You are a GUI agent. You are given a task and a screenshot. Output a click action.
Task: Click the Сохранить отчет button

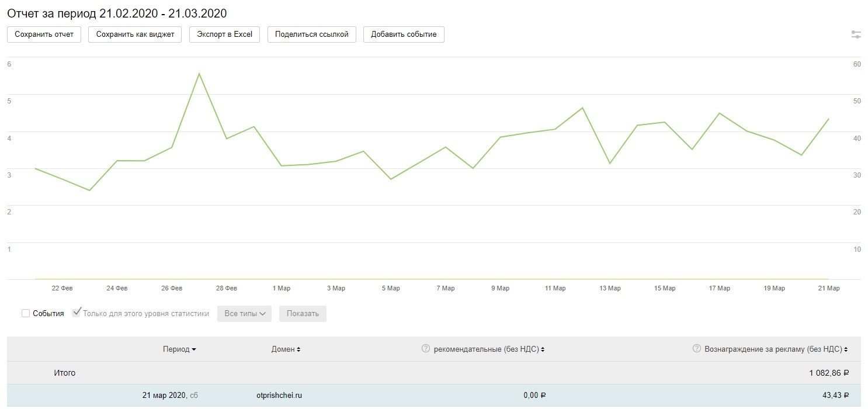point(44,34)
